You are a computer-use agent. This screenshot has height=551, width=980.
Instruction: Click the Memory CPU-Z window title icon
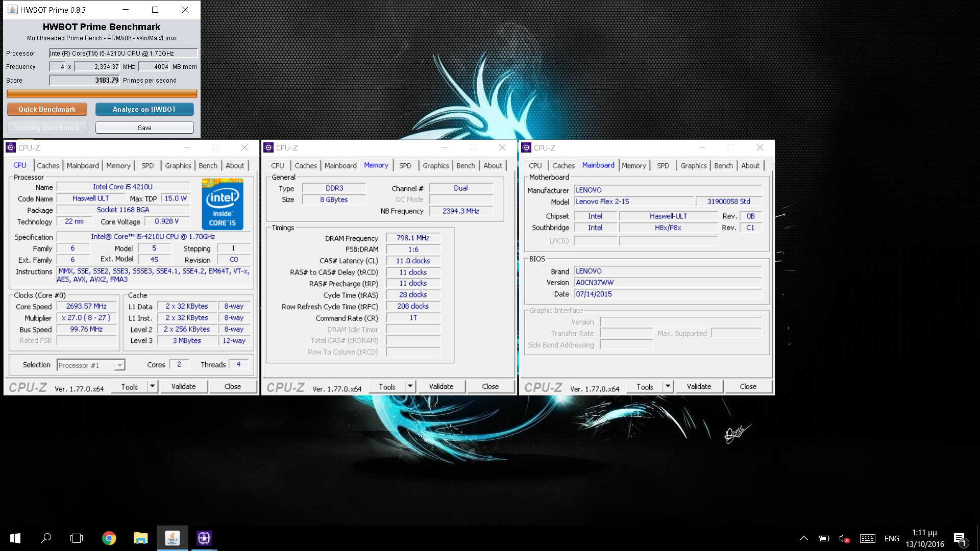[x=268, y=147]
